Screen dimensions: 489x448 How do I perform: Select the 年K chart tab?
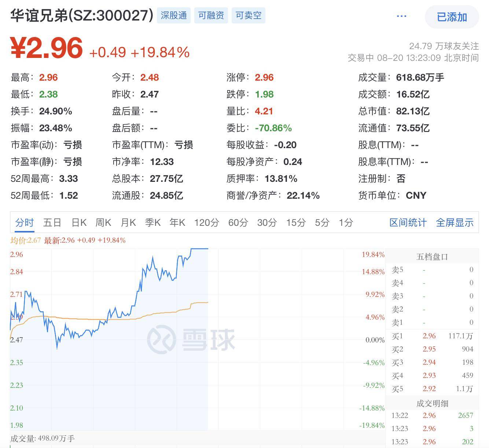177,223
